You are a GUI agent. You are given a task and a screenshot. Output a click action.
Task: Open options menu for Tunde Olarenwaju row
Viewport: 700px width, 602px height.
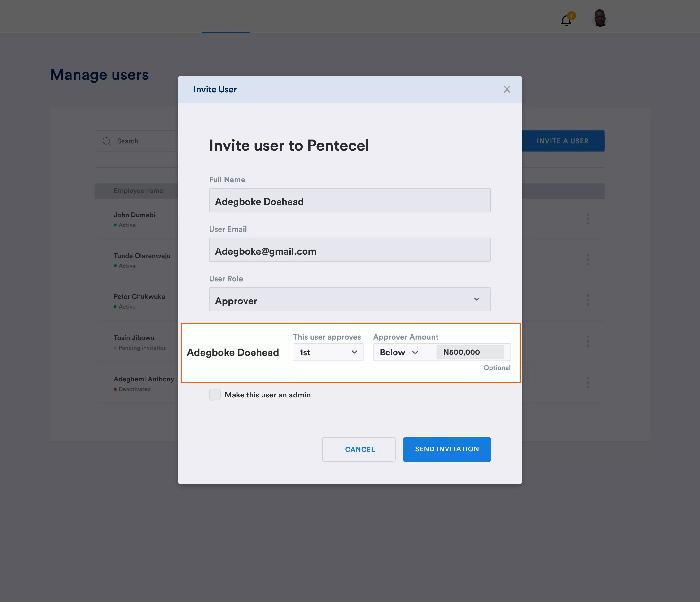(588, 260)
